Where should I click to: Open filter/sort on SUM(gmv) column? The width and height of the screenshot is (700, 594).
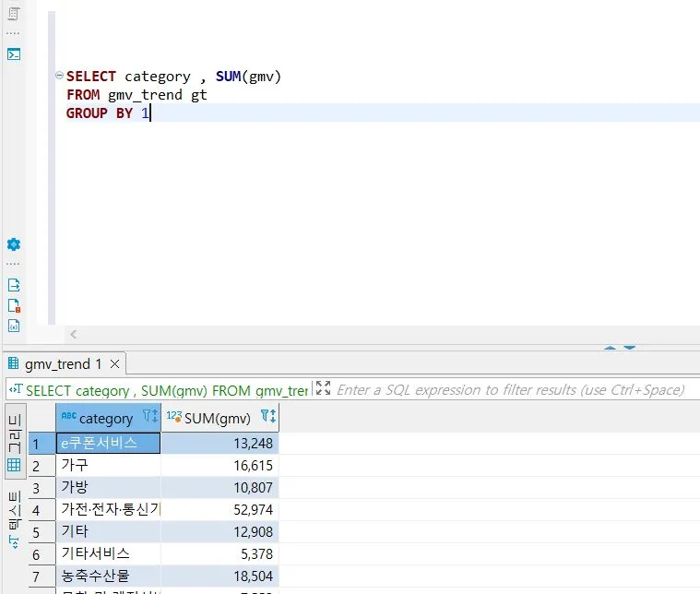point(268,416)
